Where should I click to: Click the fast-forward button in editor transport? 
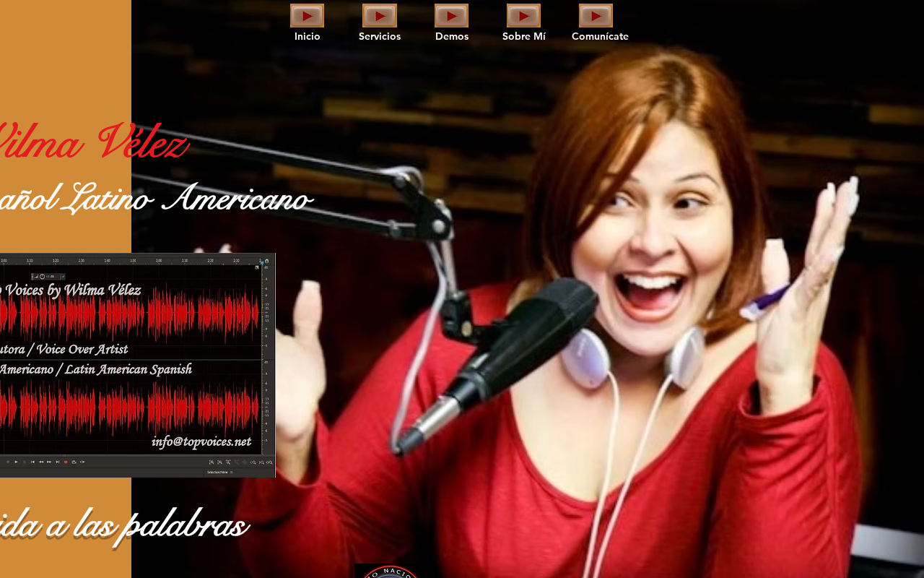[49, 462]
